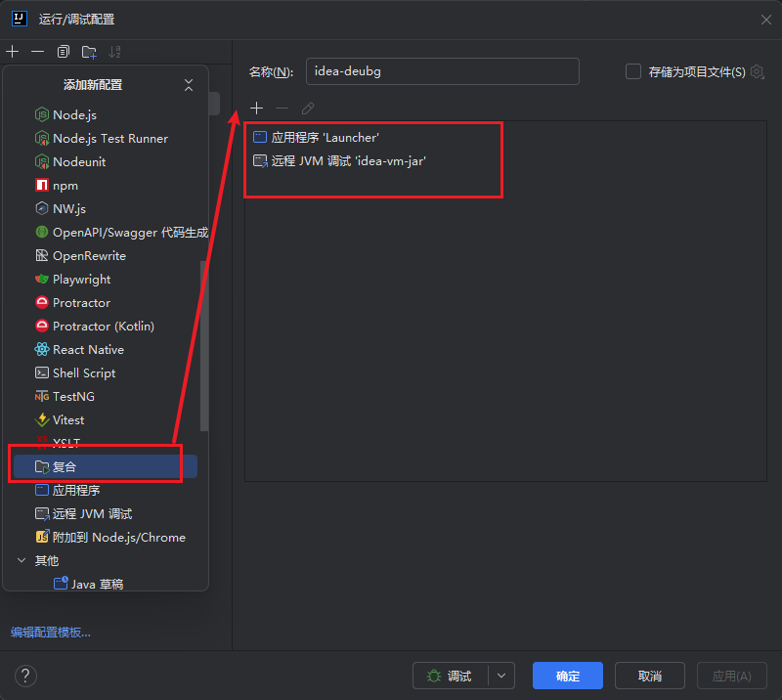Image resolution: width=782 pixels, height=700 pixels.
Task: Click the help question mark icon
Action: point(24,676)
